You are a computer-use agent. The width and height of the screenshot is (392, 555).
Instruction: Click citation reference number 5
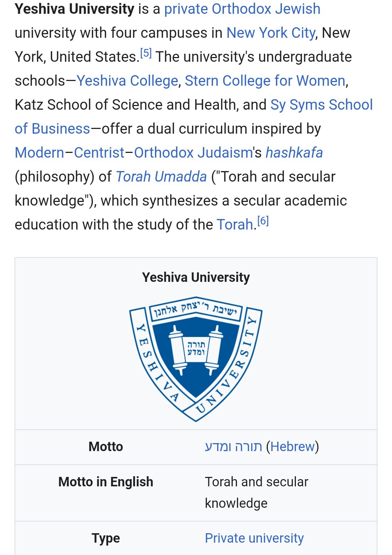(x=146, y=53)
